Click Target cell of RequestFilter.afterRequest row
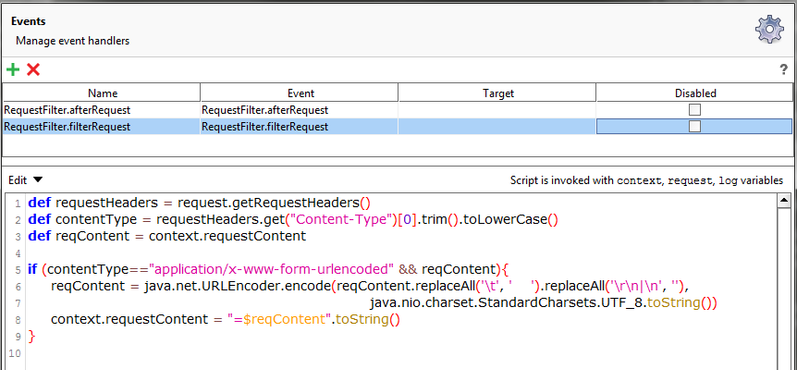Viewport: 797px width, 370px height. point(497,110)
